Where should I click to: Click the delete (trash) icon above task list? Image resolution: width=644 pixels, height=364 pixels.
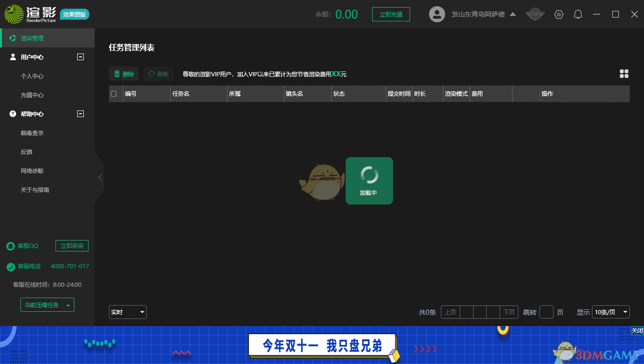117,73
